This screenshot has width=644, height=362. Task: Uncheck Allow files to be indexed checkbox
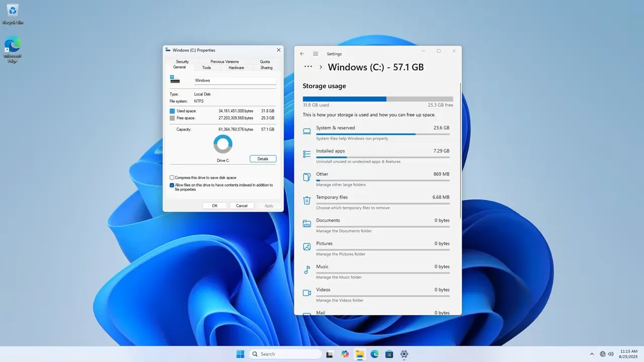(172, 185)
